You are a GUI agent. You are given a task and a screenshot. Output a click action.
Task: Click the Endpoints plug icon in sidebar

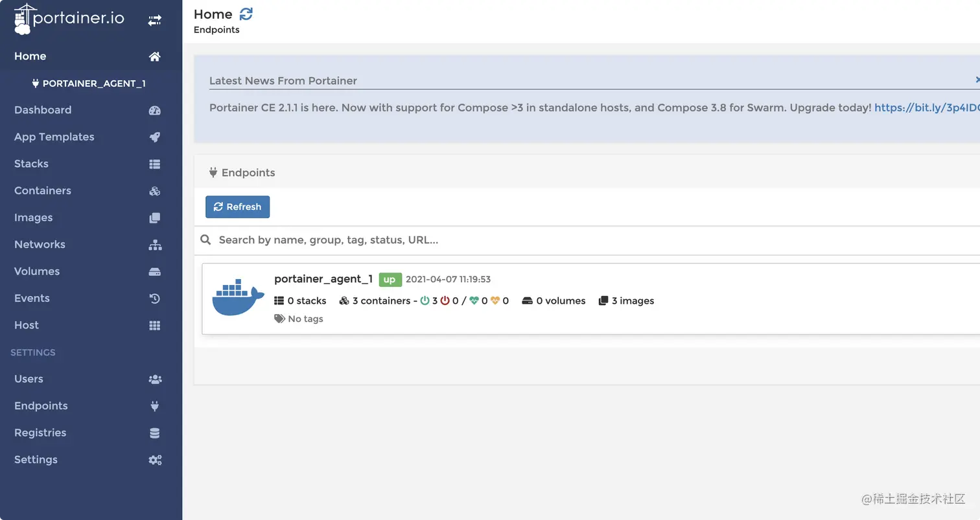(154, 406)
